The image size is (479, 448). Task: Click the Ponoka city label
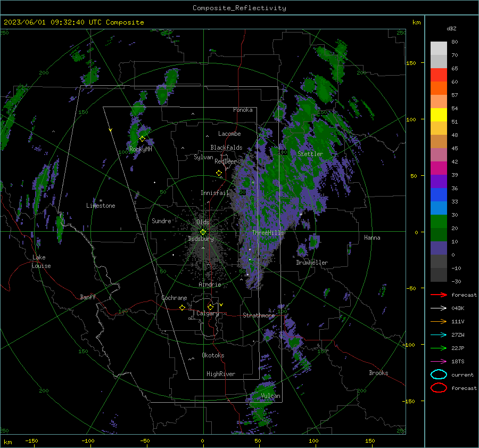pyautogui.click(x=243, y=110)
